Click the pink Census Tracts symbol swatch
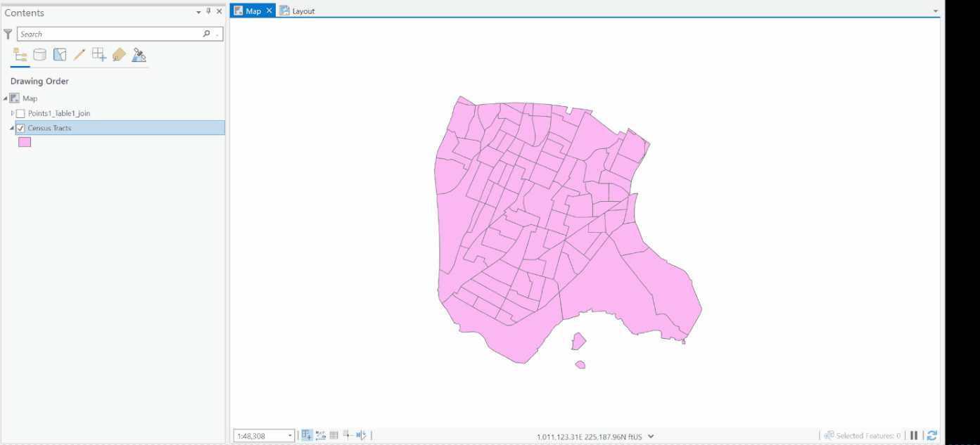 click(24, 142)
